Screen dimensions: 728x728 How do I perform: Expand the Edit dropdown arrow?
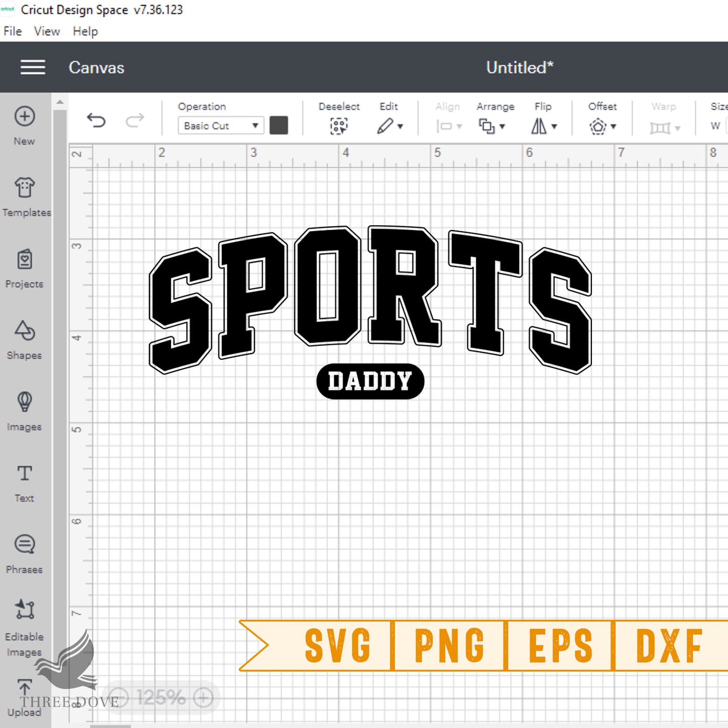401,126
